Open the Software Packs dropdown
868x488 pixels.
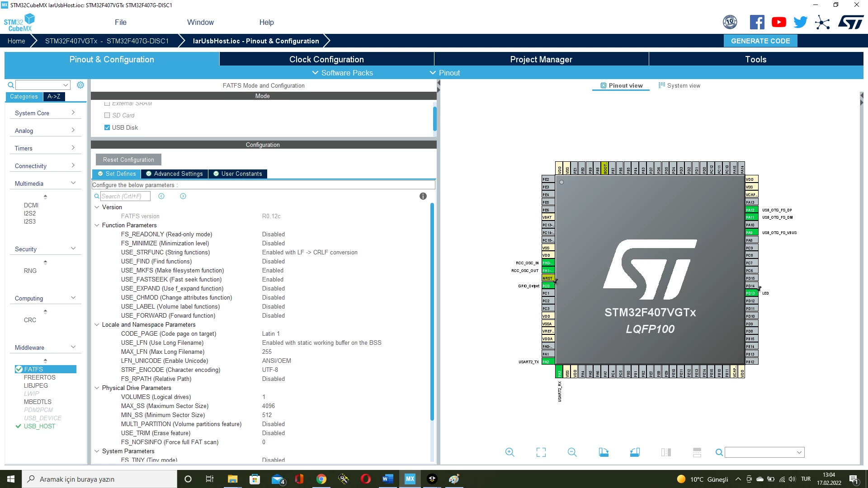(343, 73)
